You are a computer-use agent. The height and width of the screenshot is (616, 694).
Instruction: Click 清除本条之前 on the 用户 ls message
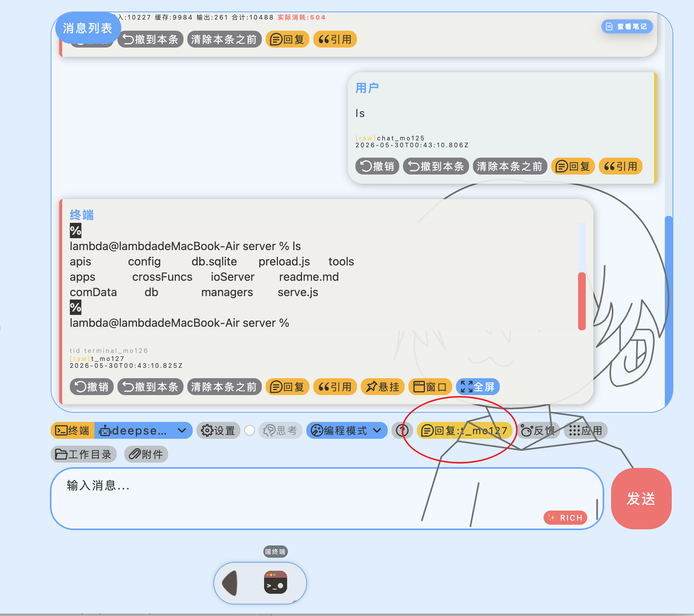[x=510, y=166]
